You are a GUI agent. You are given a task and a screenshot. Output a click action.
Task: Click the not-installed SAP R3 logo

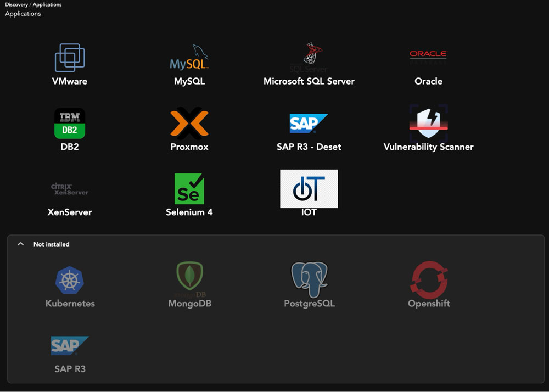click(x=70, y=345)
